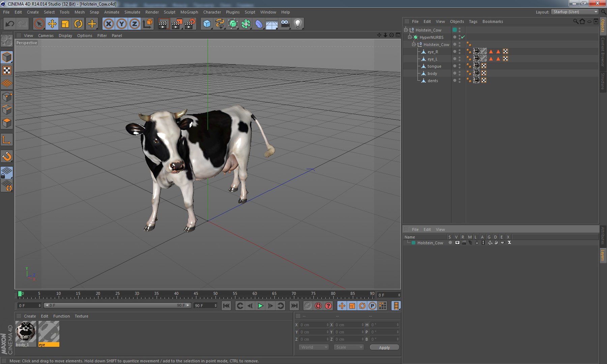This screenshot has width=607, height=364.
Task: Open the spline tools icon
Action: tap(220, 24)
